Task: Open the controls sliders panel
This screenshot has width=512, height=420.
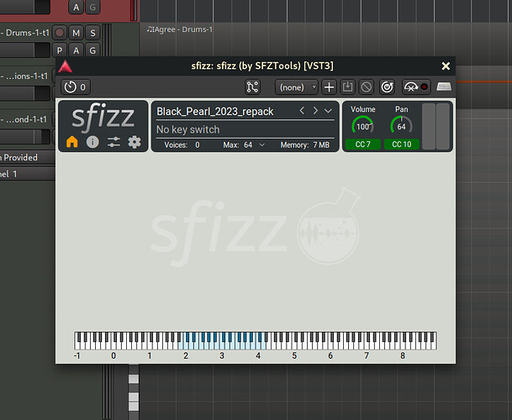Action: 113,142
